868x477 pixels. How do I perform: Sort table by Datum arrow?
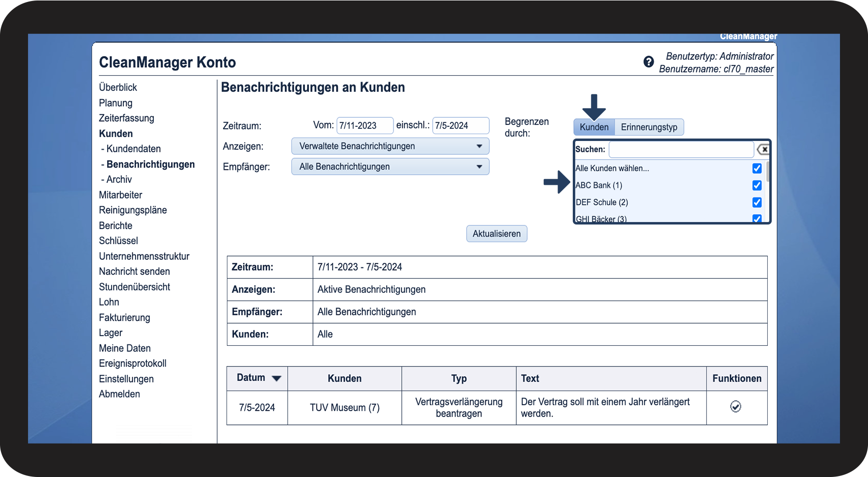point(277,378)
